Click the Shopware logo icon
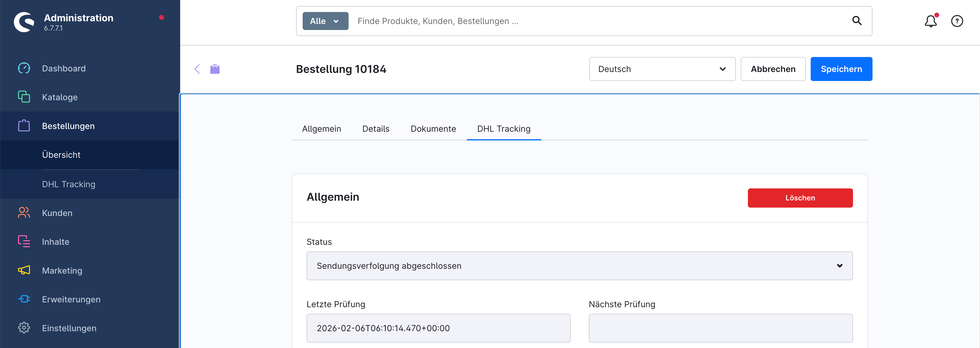The width and height of the screenshot is (980, 348). (24, 22)
